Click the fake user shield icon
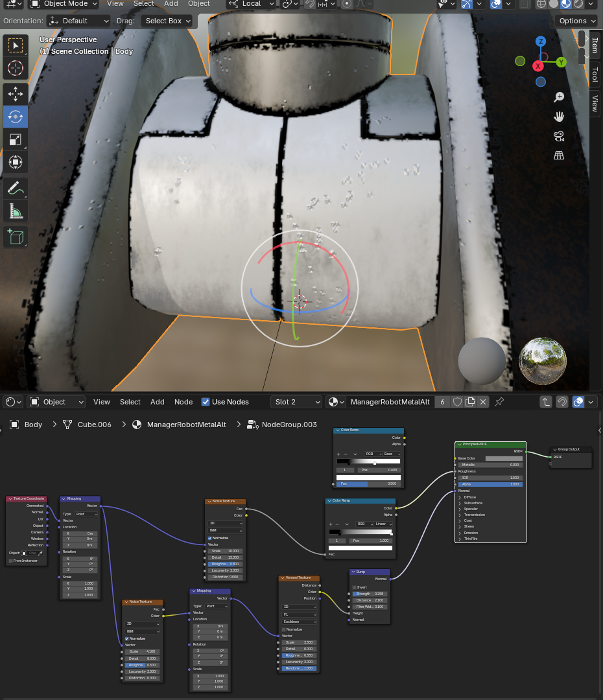 (x=457, y=402)
